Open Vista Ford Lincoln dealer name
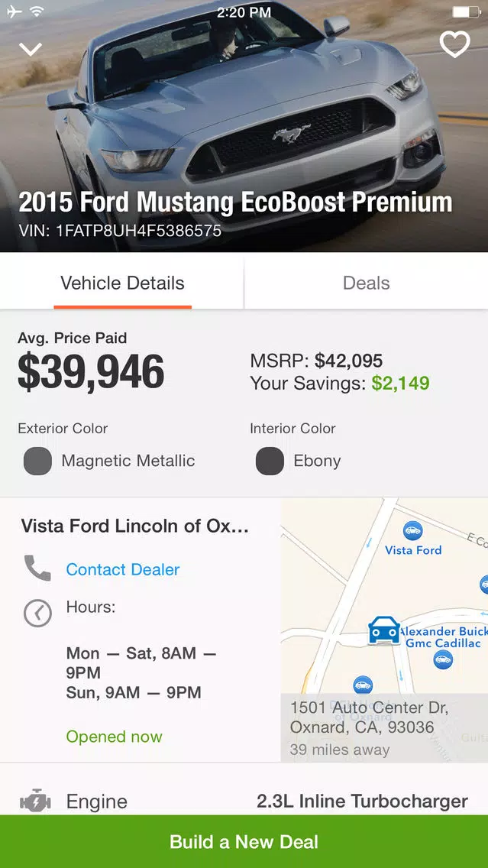The height and width of the screenshot is (868, 488). pos(135,526)
